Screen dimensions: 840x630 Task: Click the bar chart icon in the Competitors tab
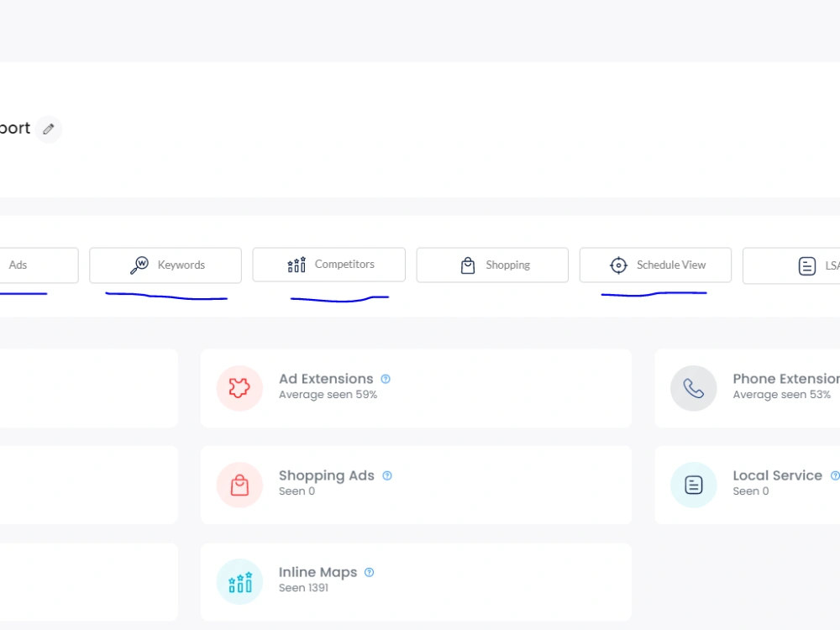click(297, 265)
